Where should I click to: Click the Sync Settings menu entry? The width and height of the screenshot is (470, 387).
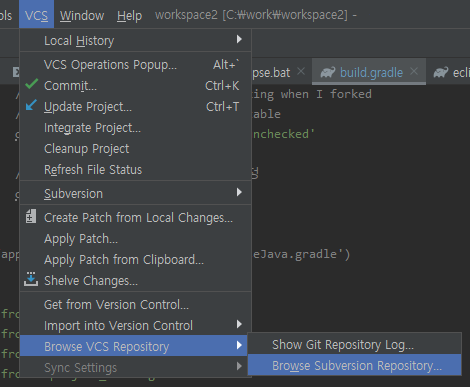[x=135, y=367]
